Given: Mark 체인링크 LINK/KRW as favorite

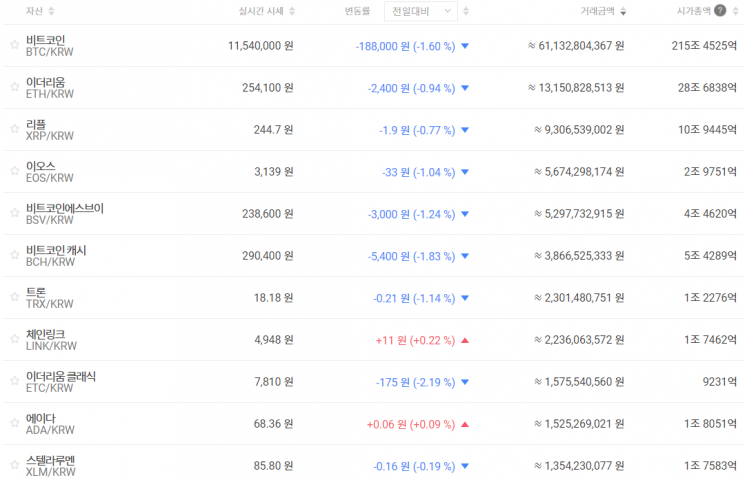Looking at the screenshot, I should click(15, 338).
